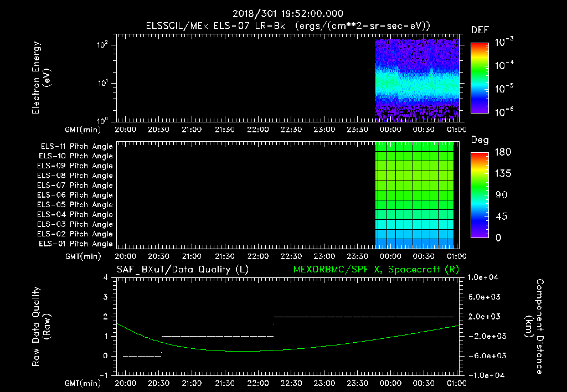Click the 22:00 tick under the spectrogram panel

(x=258, y=130)
